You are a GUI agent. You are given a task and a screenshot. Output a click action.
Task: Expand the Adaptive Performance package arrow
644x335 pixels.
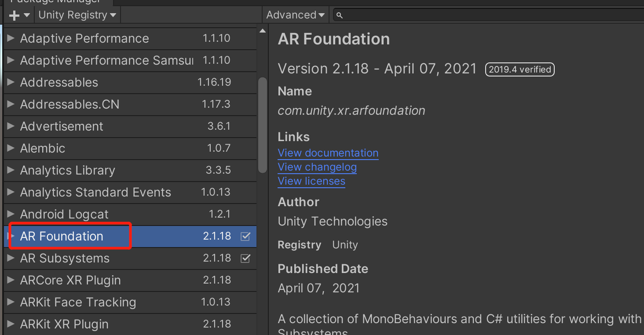pyautogui.click(x=11, y=38)
